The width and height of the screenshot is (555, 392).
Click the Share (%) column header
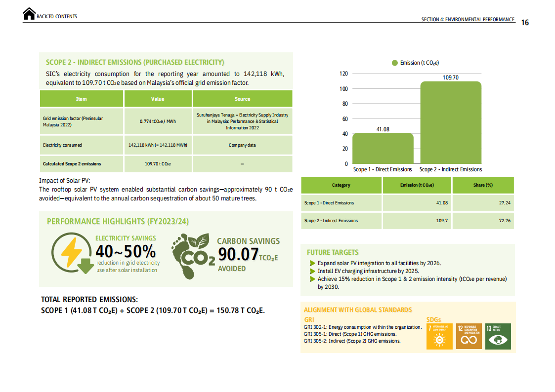coord(483,185)
